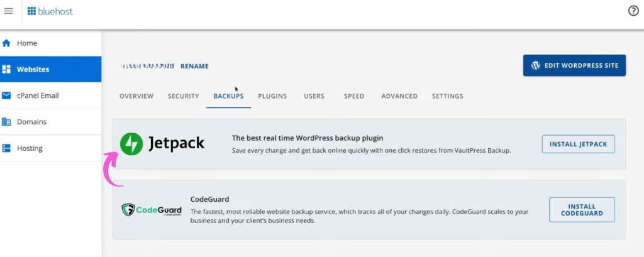644x257 pixels.
Task: Open Domains in the sidebar
Action: point(50,122)
